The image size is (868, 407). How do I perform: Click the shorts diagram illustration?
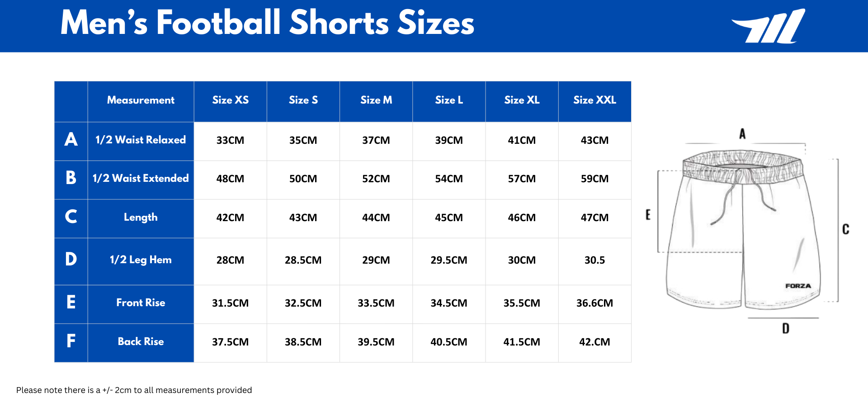click(x=743, y=231)
